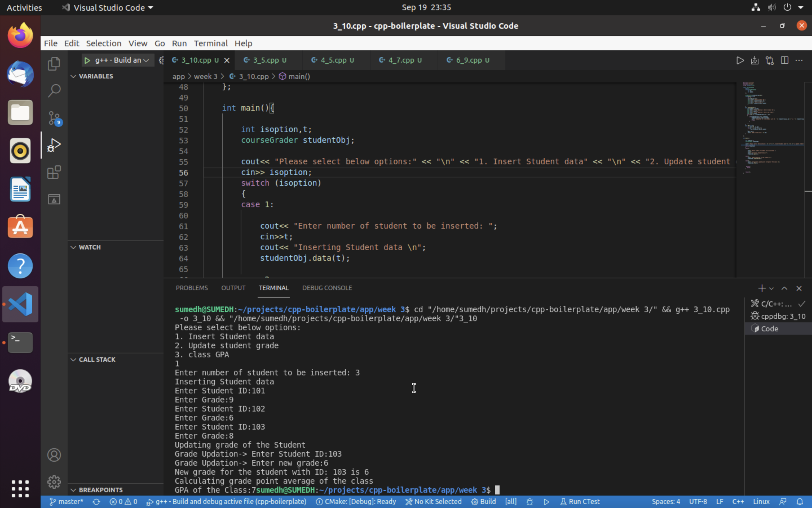Click the CMake launch play icon in status bar
This screenshot has height=508, width=812.
coord(546,502)
